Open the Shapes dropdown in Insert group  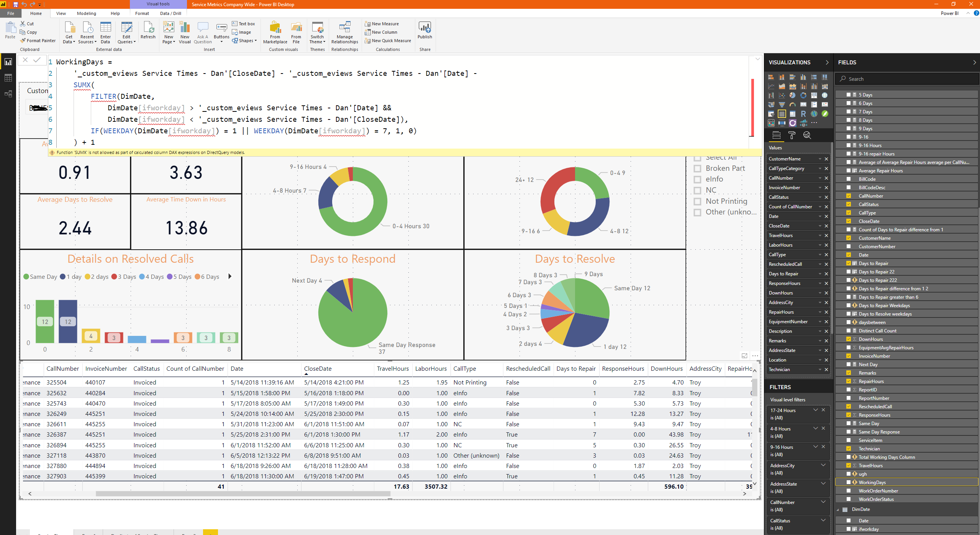point(244,41)
